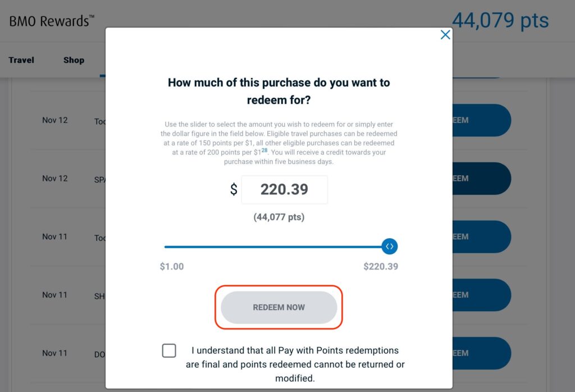Click the REDEEM NOW button
The height and width of the screenshot is (392, 575).
click(x=278, y=307)
